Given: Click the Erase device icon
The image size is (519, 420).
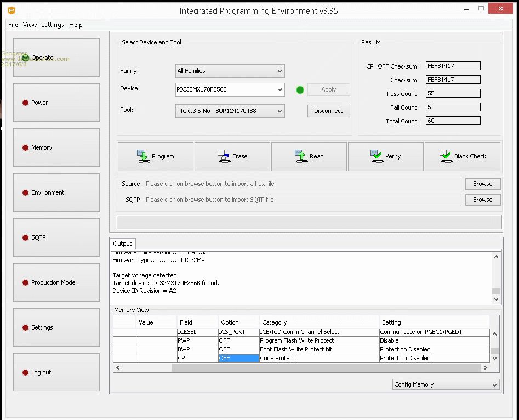Looking at the screenshot, I should [x=223, y=156].
